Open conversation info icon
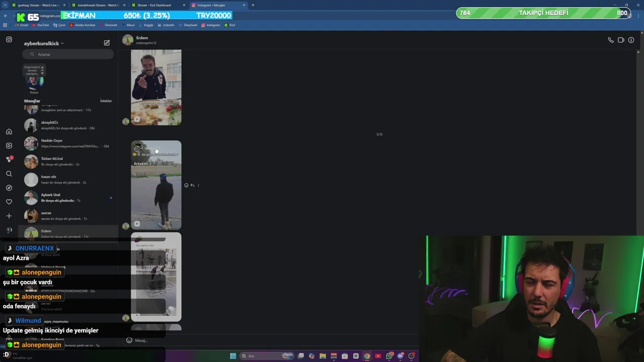This screenshot has height=362, width=644. 631,40
